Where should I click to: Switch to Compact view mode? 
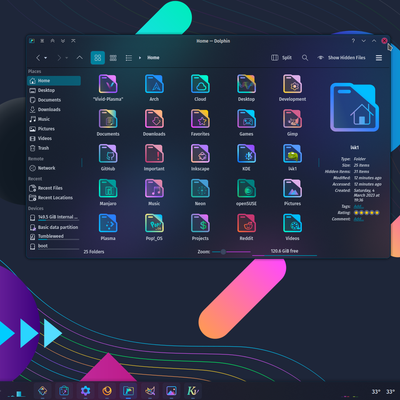point(113,58)
